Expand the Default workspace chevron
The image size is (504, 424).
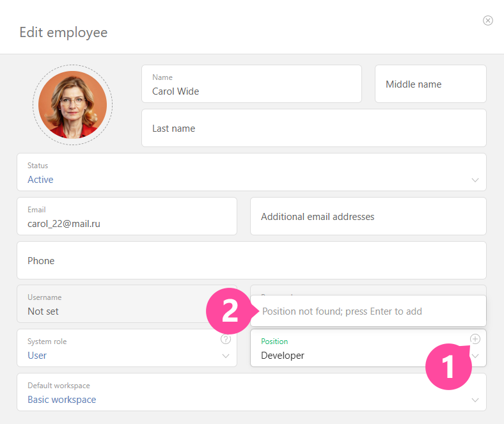tap(475, 400)
